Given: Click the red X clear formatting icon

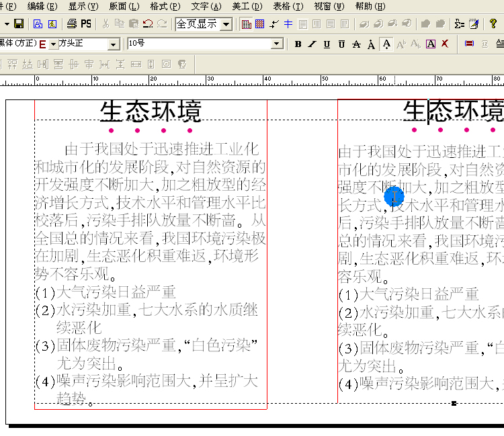Looking at the screenshot, I should [444, 44].
